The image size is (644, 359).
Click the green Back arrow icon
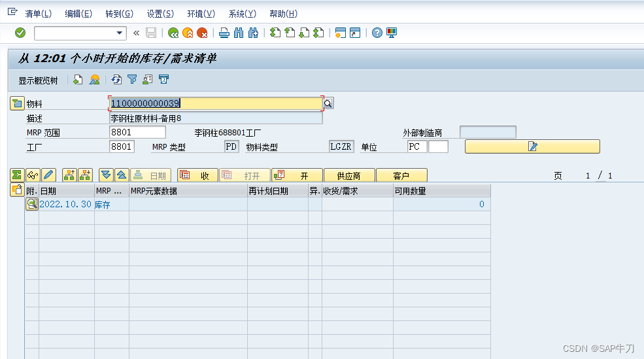[x=173, y=33]
